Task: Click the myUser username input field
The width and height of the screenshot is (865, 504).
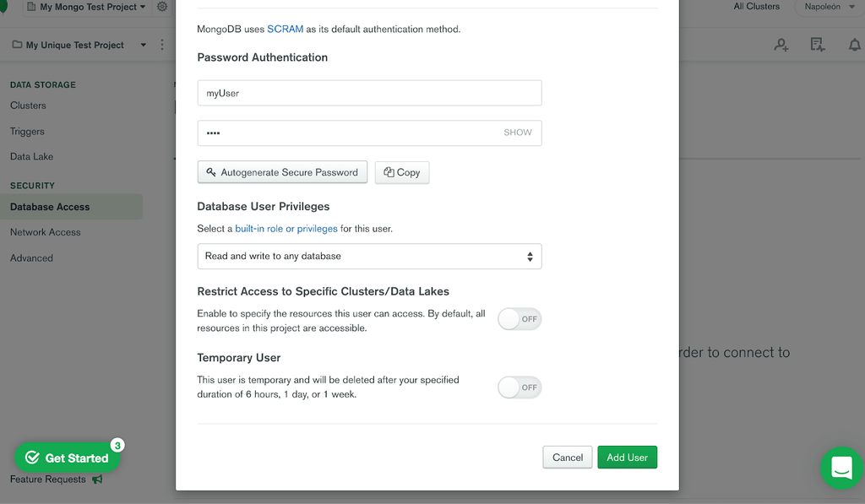Action: tap(369, 93)
